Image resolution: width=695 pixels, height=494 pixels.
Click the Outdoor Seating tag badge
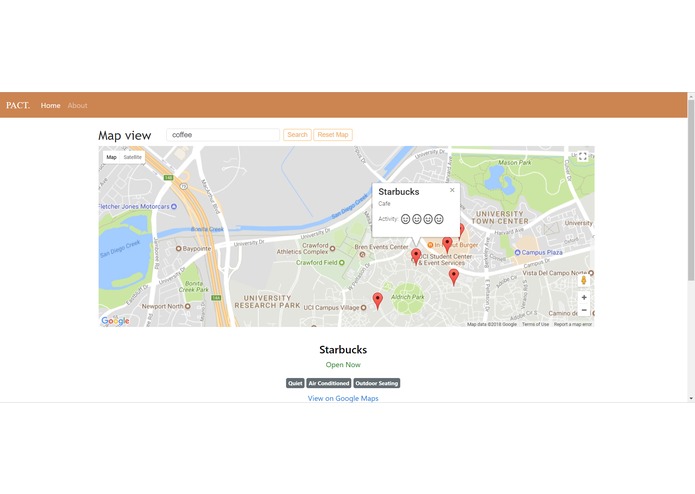pyautogui.click(x=377, y=383)
